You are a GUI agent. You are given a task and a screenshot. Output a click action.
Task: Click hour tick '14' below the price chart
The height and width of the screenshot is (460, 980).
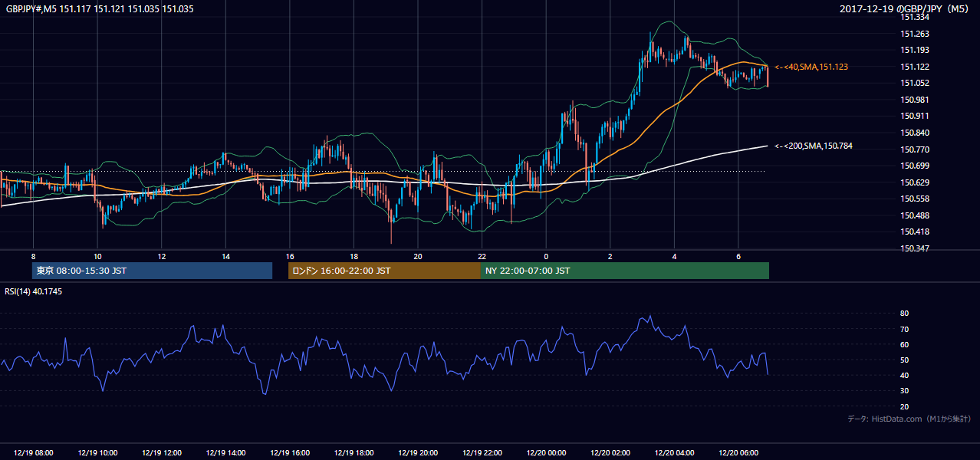(x=225, y=257)
